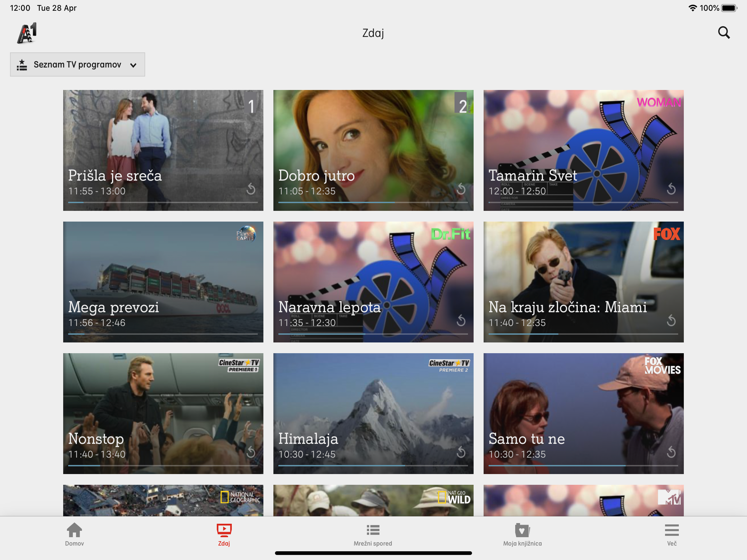Click the WOMAN channel logo

point(658,102)
